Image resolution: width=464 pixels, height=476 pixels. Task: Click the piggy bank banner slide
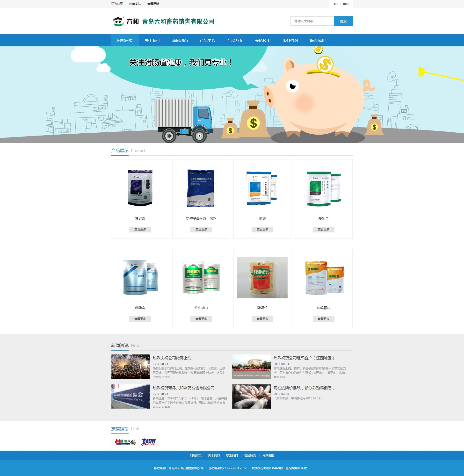tap(232, 94)
